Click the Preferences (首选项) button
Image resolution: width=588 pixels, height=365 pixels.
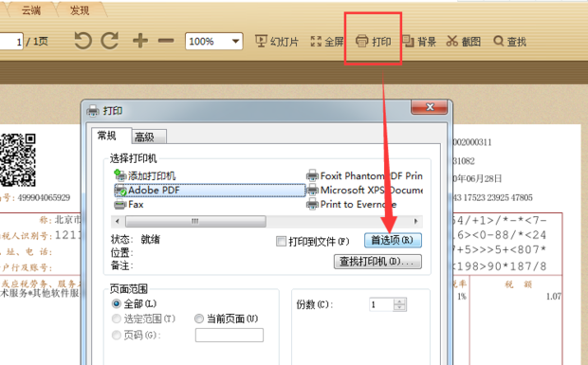click(393, 240)
